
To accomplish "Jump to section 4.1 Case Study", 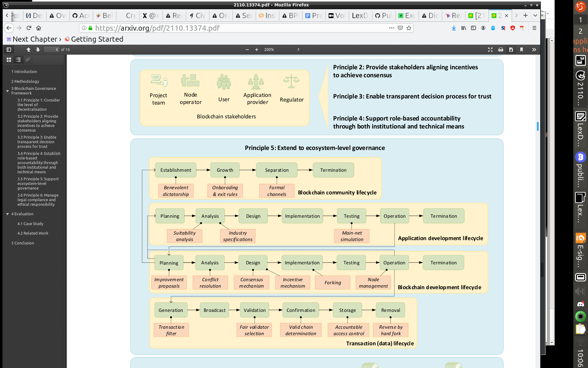I will 30,224.
